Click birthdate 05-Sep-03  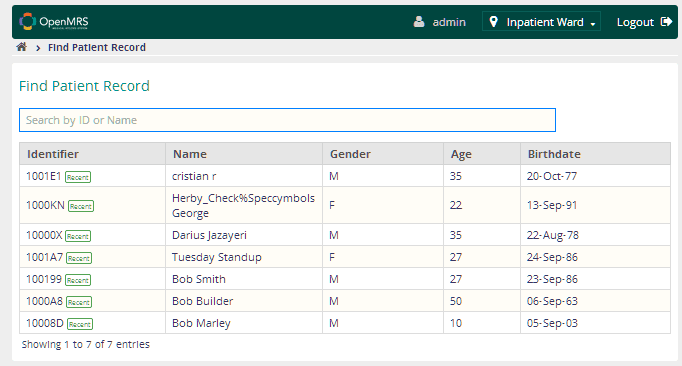552,323
